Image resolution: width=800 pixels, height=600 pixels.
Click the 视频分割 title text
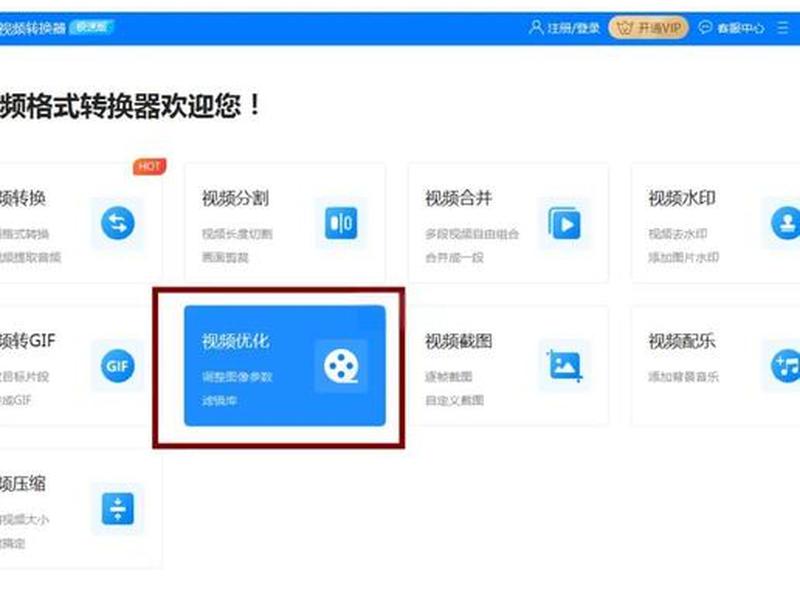235,198
